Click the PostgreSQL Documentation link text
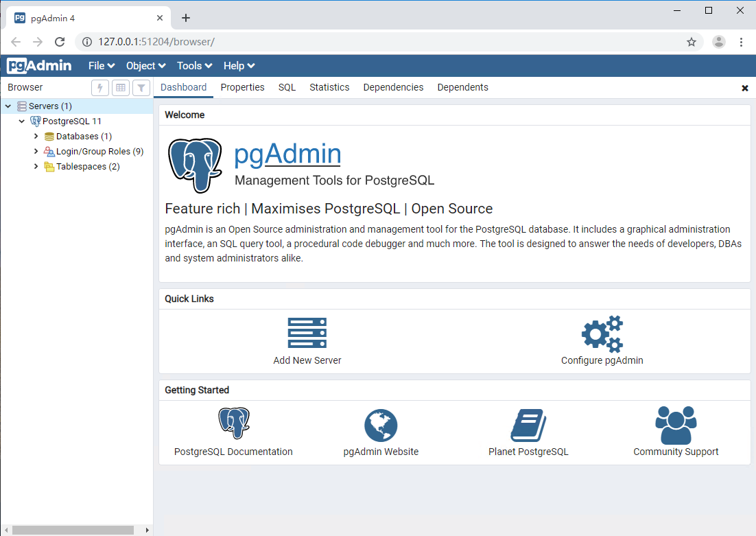 (233, 452)
